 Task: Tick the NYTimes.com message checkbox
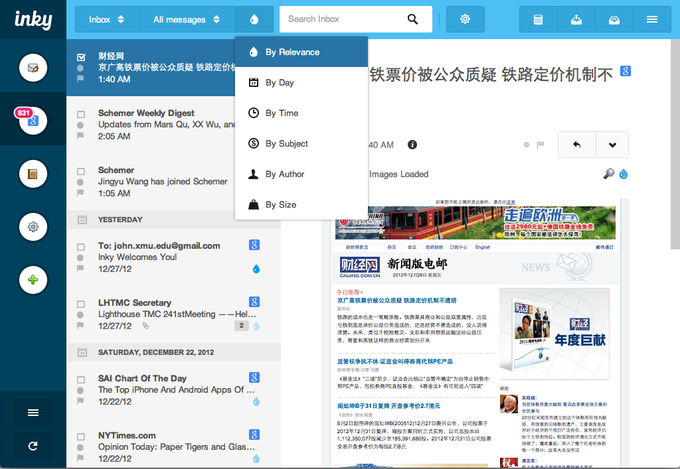[x=81, y=437]
